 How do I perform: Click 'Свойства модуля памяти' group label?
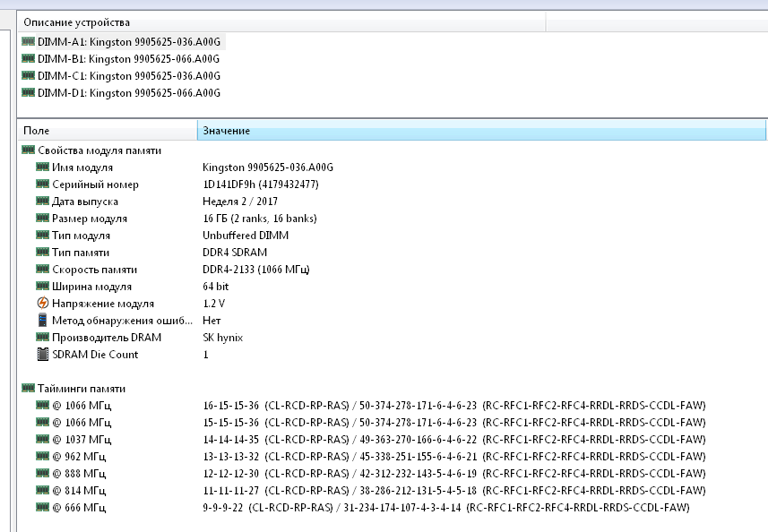pos(99,150)
